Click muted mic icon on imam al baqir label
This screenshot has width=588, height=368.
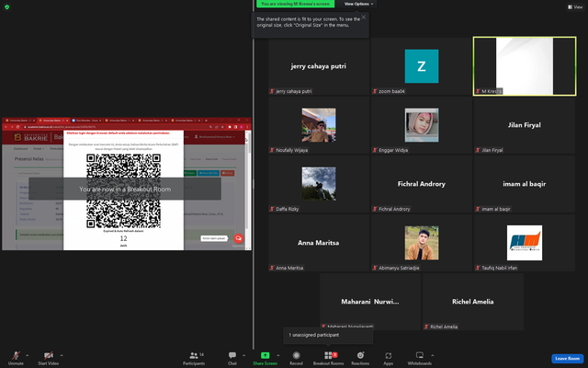click(x=478, y=209)
